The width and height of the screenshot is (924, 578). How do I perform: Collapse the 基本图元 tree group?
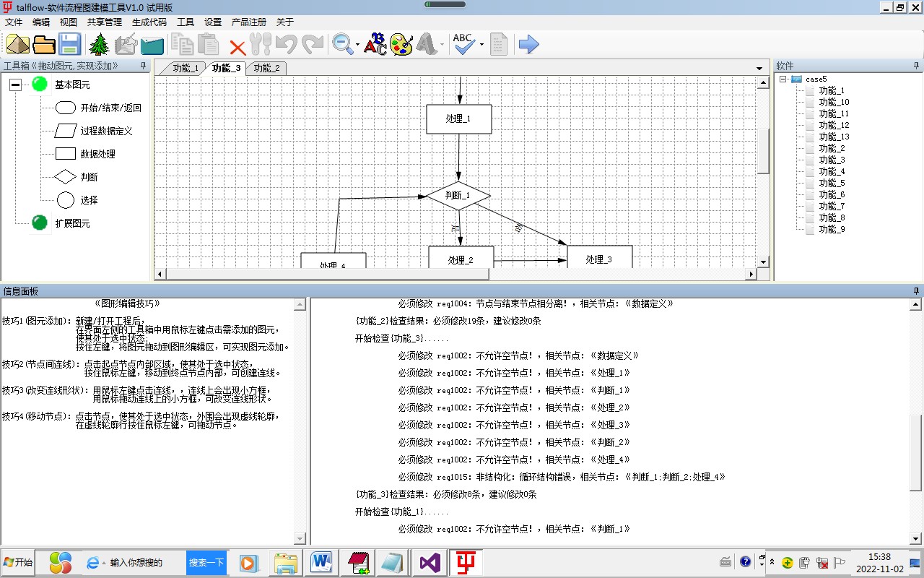[x=15, y=85]
